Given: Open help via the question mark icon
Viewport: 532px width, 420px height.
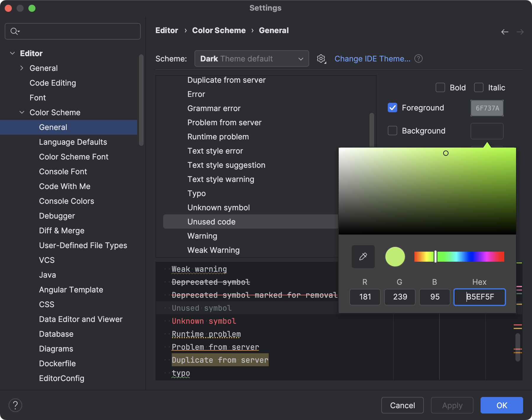Looking at the screenshot, I should 16,405.
